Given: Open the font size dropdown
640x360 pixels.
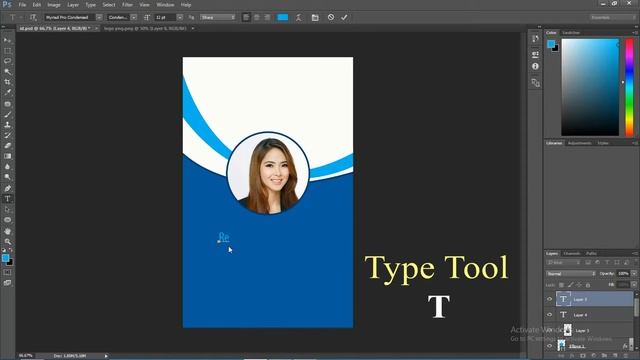Looking at the screenshot, I should (x=180, y=17).
